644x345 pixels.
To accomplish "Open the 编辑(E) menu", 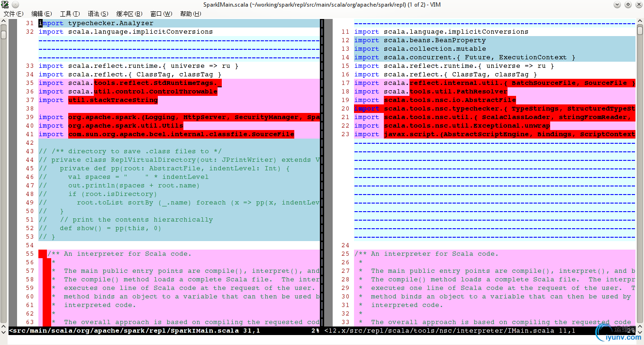I will point(41,14).
